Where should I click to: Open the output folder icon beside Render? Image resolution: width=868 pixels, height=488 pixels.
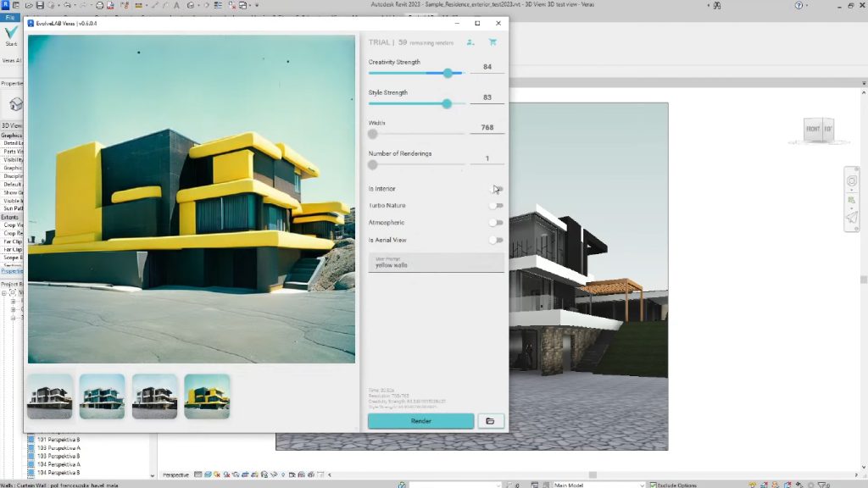click(x=491, y=421)
